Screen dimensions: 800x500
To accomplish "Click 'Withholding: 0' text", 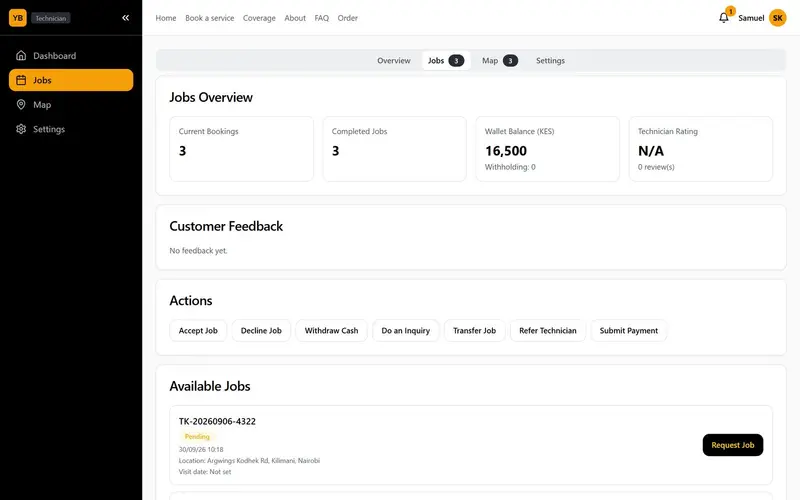I will (x=510, y=167).
